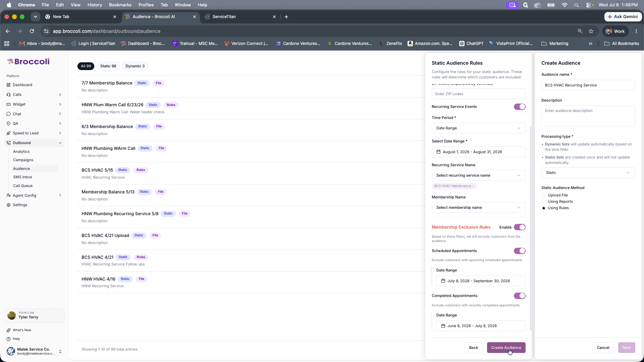644x362 pixels.
Task: Select the All 99 filter tab
Action: pos(86,66)
